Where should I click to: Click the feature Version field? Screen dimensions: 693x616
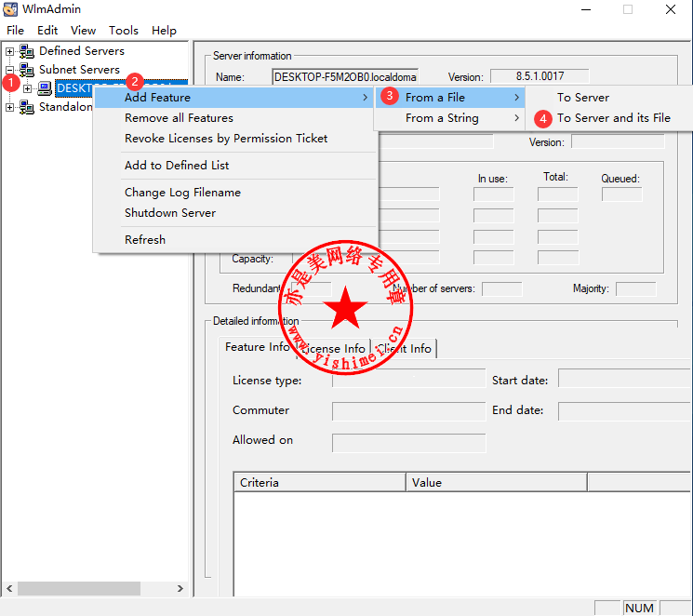point(618,142)
